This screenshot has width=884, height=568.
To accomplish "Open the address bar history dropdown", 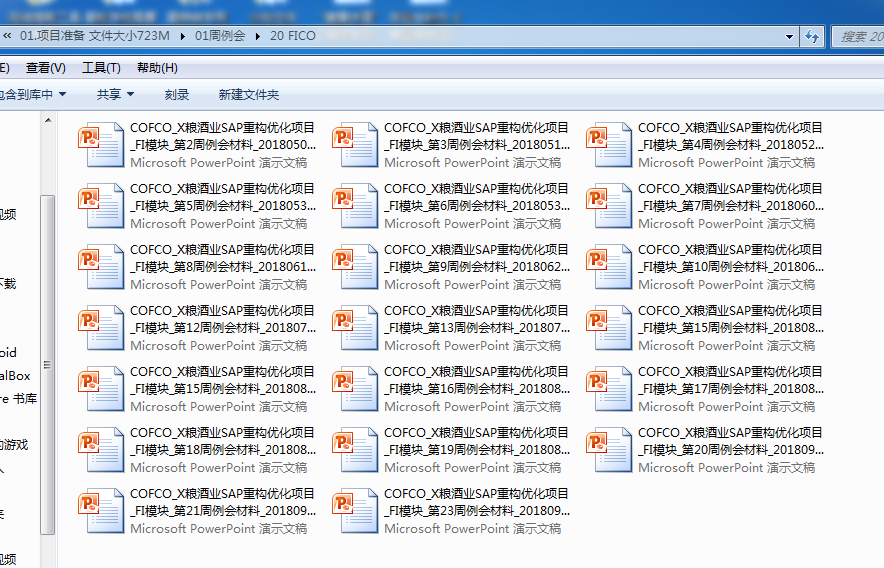I will point(789,37).
